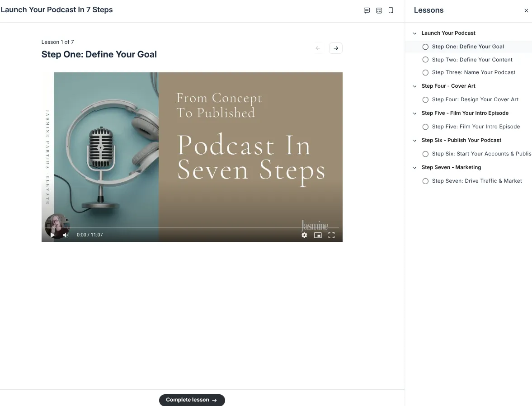Click the Lesson 1 of 7 label

58,42
